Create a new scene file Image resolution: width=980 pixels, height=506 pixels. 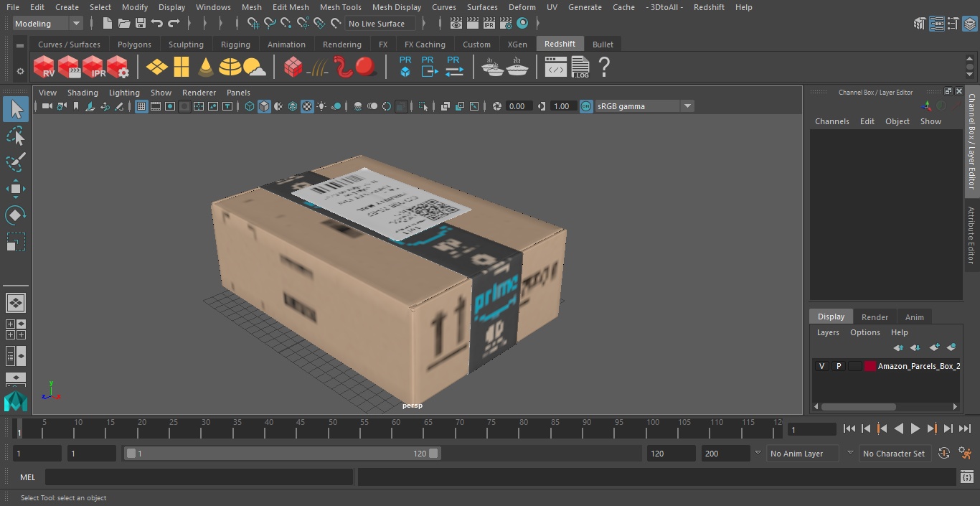(x=108, y=24)
